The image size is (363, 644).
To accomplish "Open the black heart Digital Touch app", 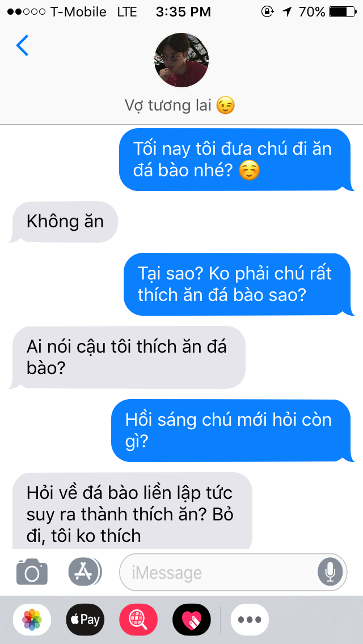I will coord(192,620).
